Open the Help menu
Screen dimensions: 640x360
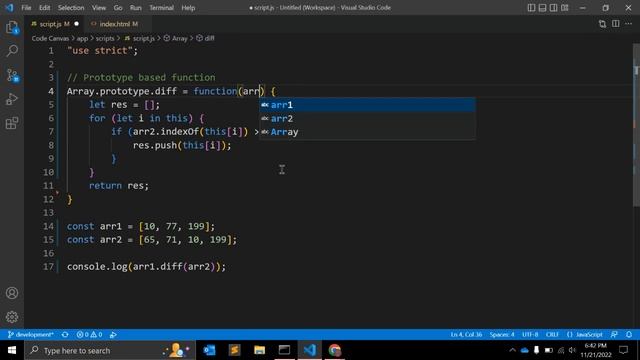(188, 8)
